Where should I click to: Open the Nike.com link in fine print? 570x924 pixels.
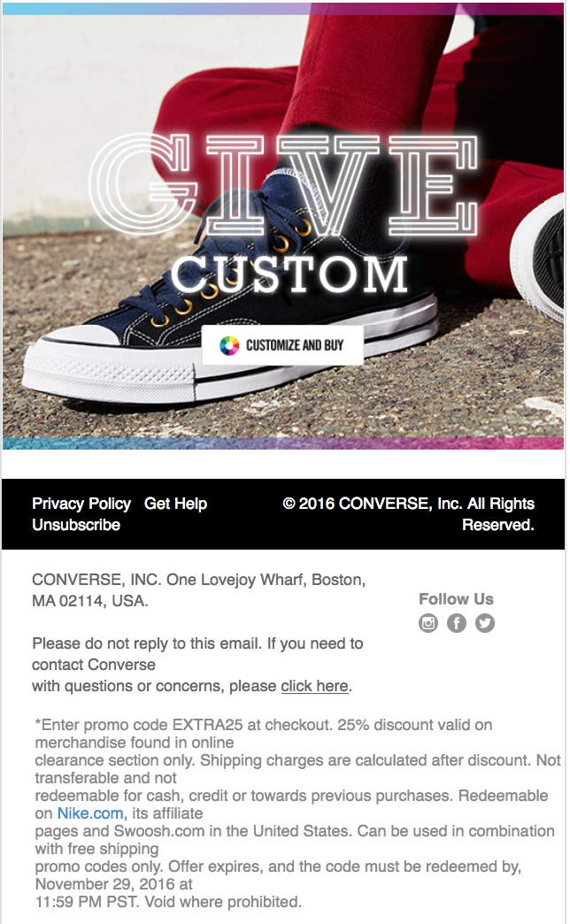coord(90,813)
